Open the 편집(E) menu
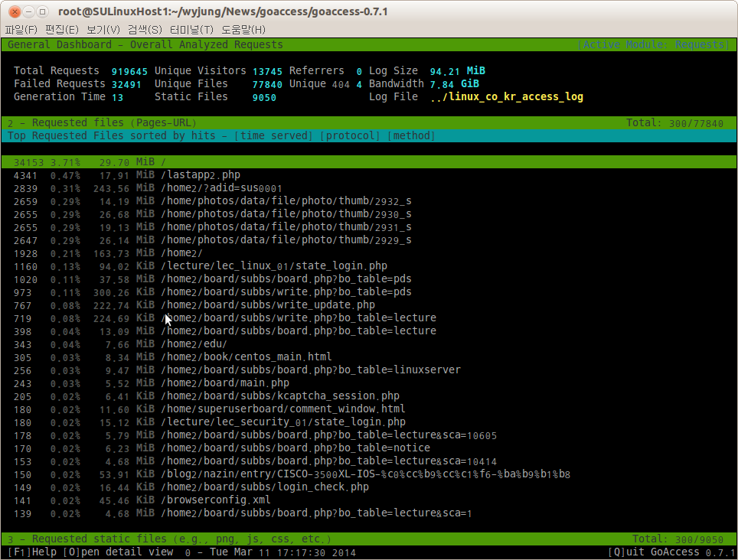The height and width of the screenshot is (560, 738). (x=62, y=30)
